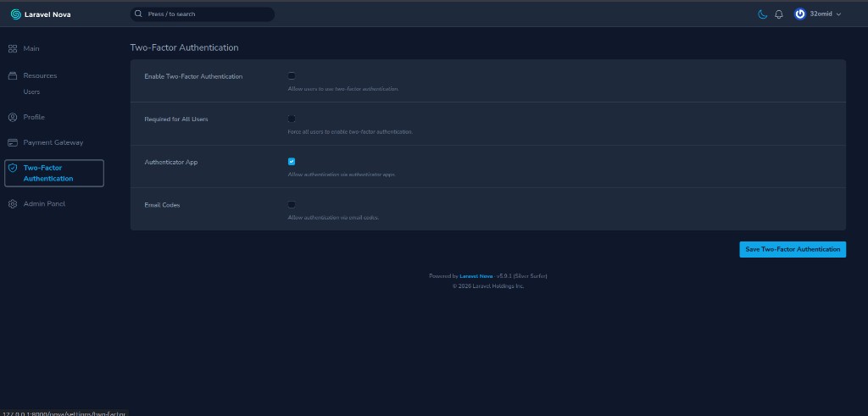Select Two-Factor Authentication sidebar item
This screenshot has width=868, height=416.
(53, 173)
